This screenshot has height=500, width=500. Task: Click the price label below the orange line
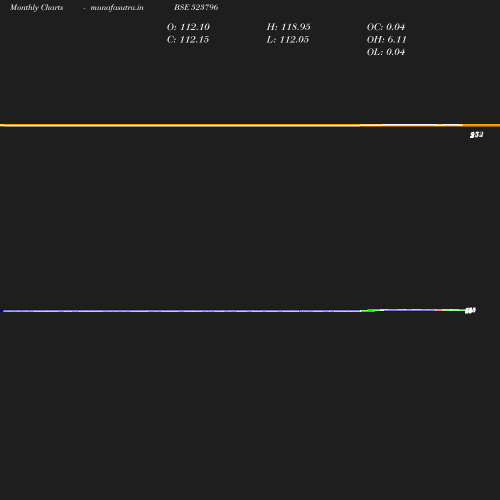click(x=477, y=135)
